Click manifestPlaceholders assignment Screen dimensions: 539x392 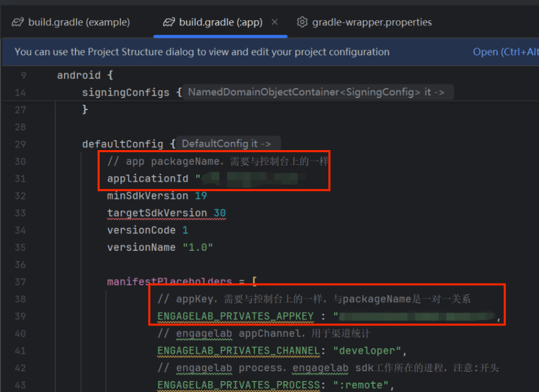click(x=182, y=281)
